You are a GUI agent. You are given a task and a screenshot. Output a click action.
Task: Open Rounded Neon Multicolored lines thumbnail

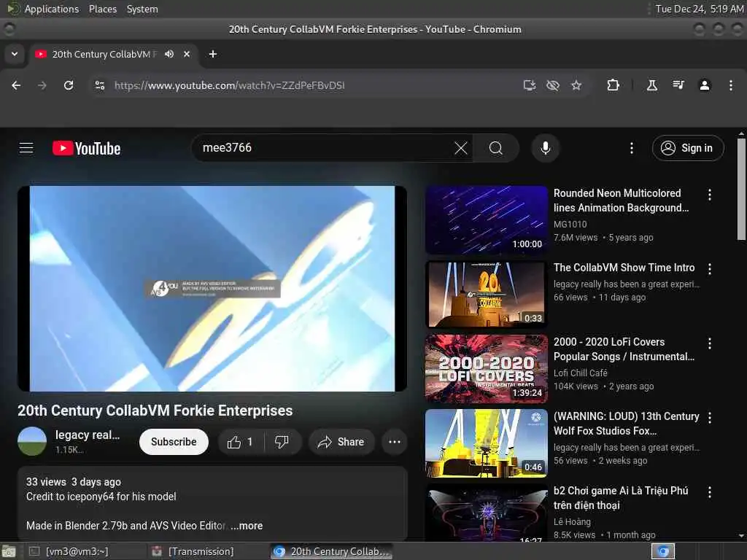[487, 220]
